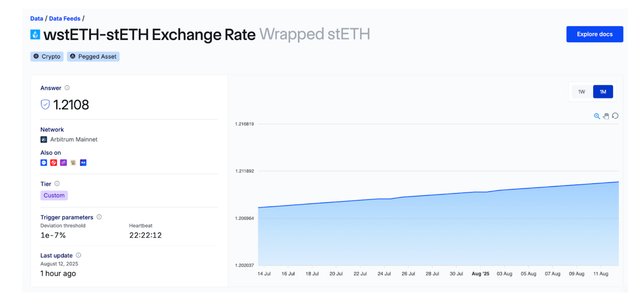Screen dimensions: 644x308
Task: Select the Crypto category tag
Action: tap(47, 57)
